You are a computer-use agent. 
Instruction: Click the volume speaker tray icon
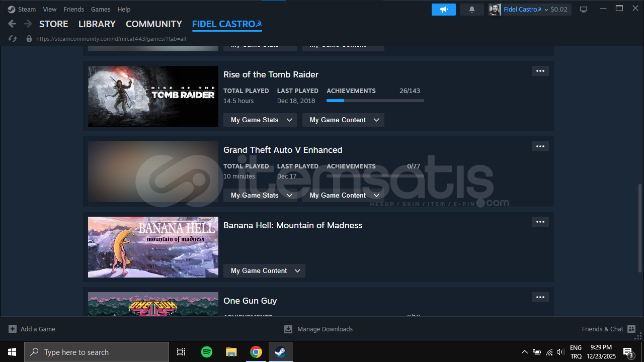560,352
